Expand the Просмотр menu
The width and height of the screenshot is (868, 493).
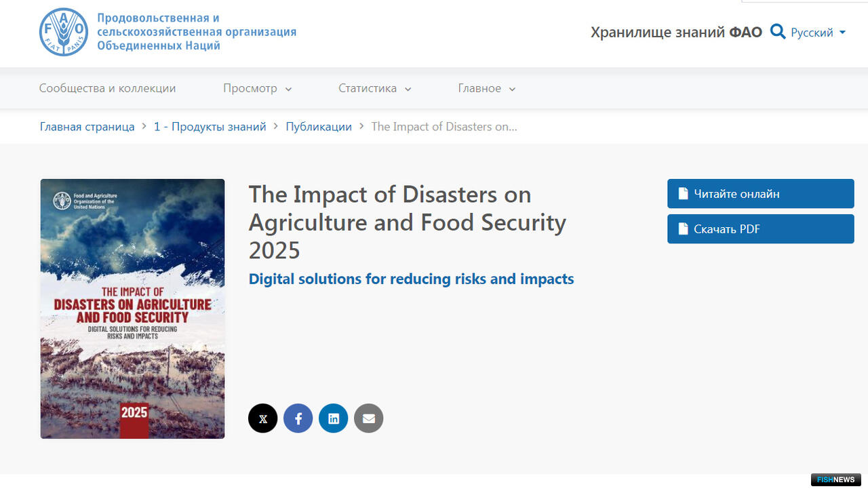click(x=257, y=88)
